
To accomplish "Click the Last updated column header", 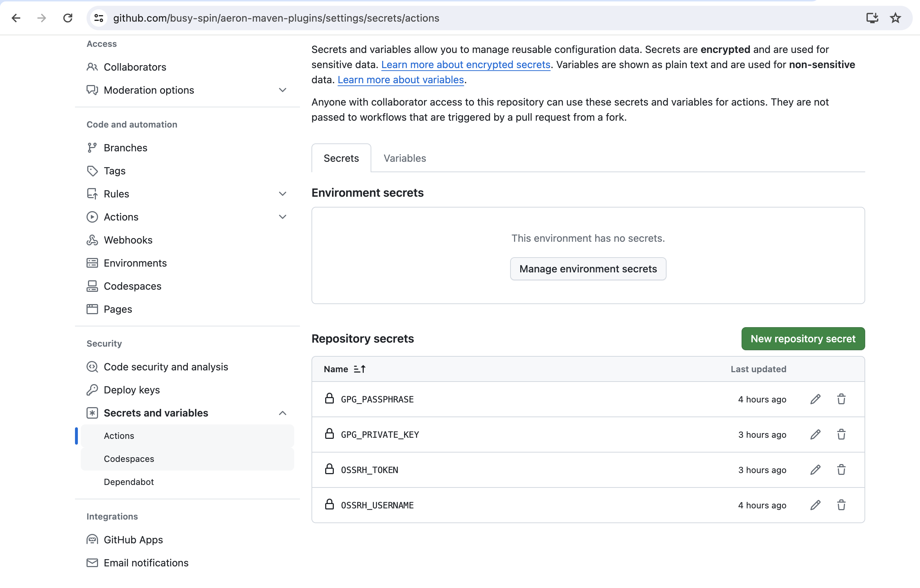I will click(758, 369).
